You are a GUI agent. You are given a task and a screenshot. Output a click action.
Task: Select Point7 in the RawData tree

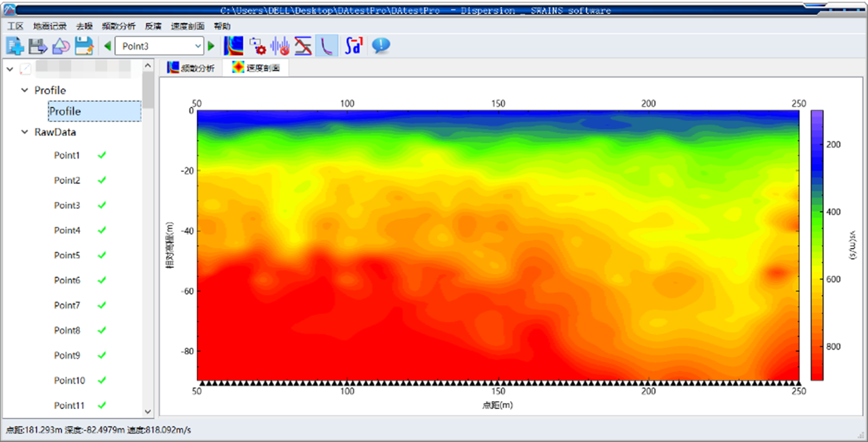(x=67, y=306)
